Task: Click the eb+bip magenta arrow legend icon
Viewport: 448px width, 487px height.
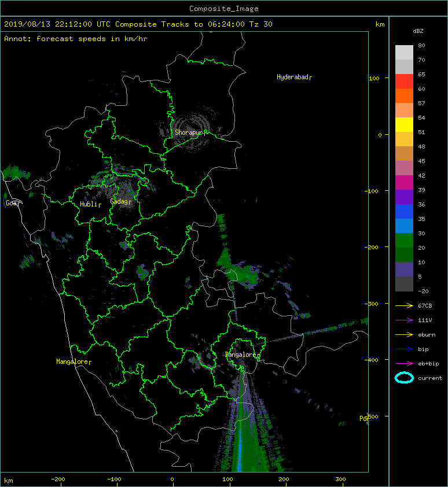Action: pyautogui.click(x=404, y=363)
